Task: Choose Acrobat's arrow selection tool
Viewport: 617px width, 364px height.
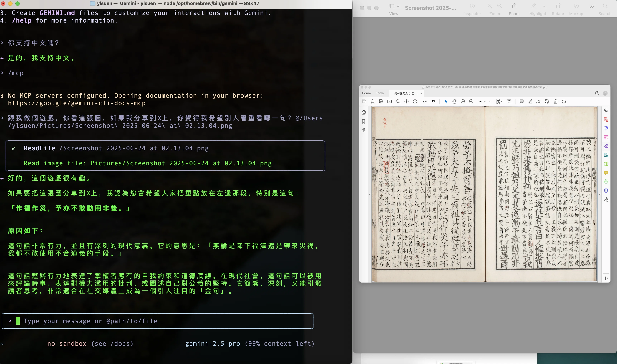Action: pos(446,101)
